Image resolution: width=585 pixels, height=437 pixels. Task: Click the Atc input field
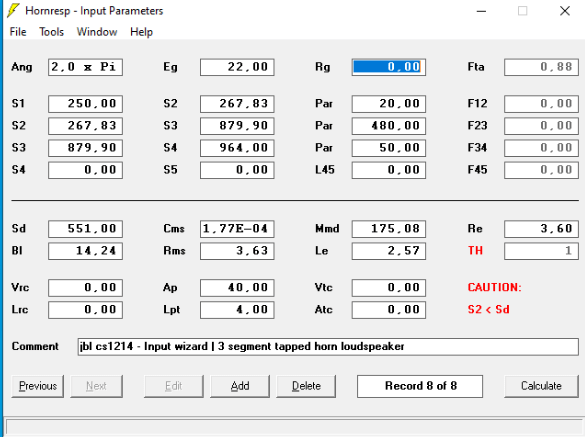[389, 310]
